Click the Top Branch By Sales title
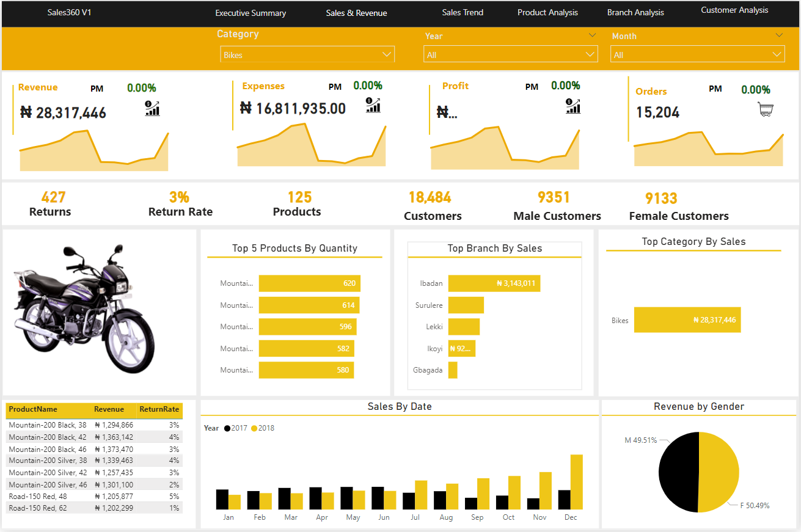The image size is (801, 532). [494, 248]
